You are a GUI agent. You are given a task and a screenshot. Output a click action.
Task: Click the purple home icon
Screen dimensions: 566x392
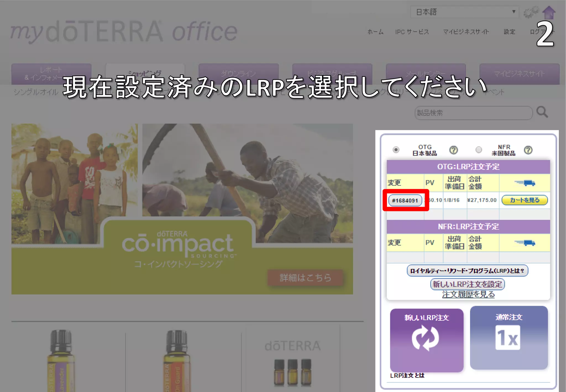[549, 12]
